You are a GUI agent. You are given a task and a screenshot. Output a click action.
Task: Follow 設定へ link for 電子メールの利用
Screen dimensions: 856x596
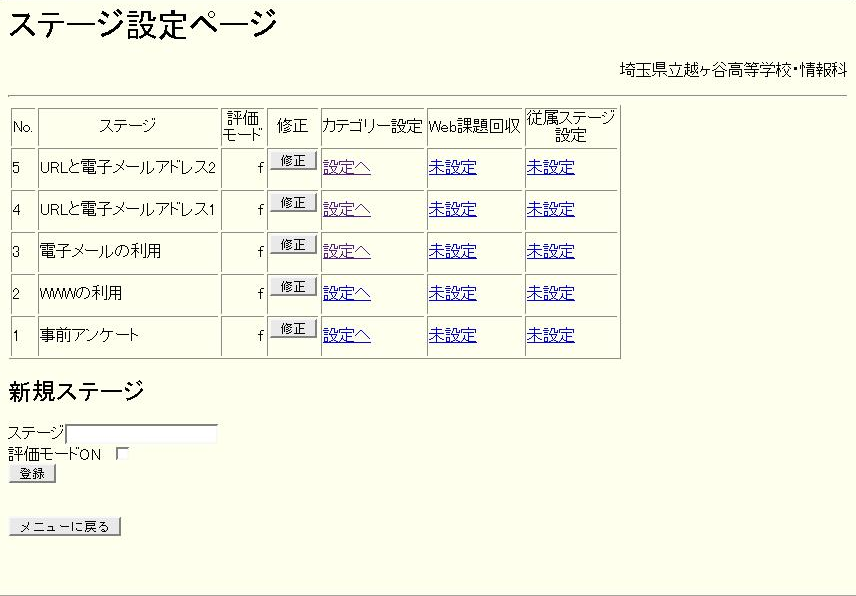tap(346, 252)
